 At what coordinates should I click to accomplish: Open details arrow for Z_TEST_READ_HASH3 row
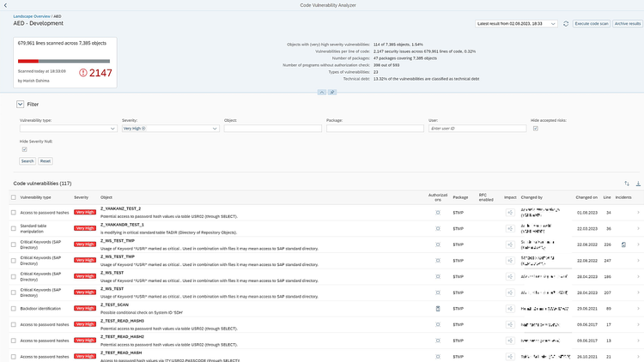pos(638,324)
